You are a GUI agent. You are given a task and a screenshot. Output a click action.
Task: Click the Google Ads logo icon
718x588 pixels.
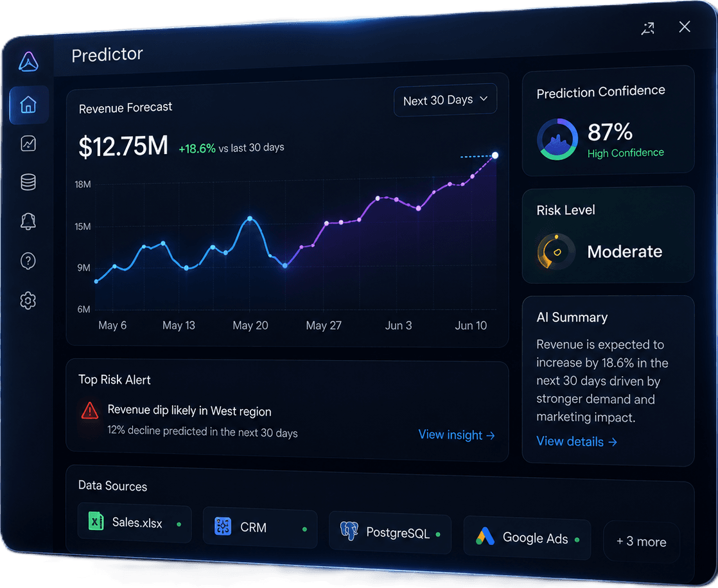pos(485,536)
